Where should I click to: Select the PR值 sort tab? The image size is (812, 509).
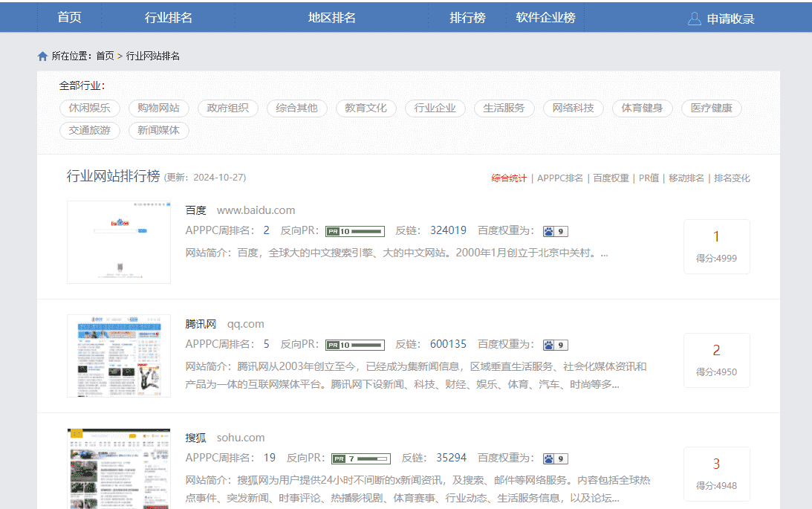click(x=649, y=178)
